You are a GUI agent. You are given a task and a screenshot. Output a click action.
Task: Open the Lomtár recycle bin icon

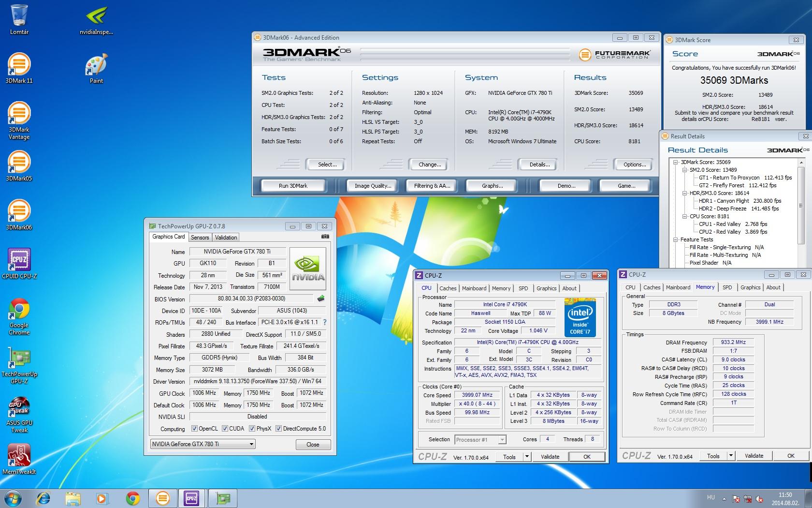pos(19,20)
